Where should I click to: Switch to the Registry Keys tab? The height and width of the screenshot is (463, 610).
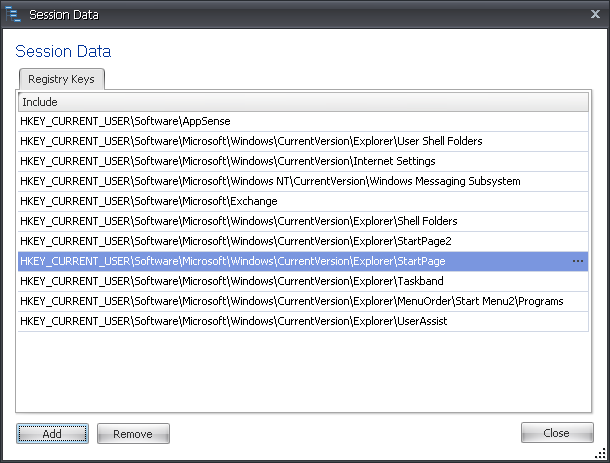[x=61, y=79]
